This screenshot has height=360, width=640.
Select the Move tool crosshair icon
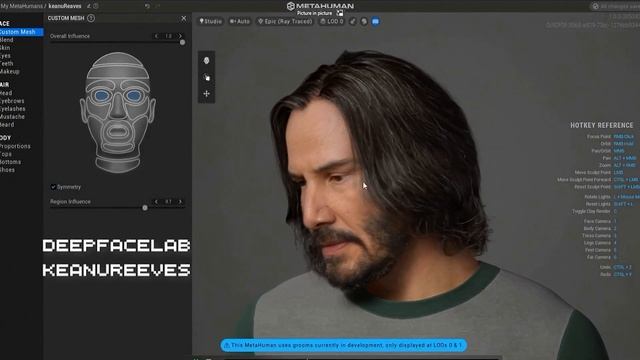207,94
